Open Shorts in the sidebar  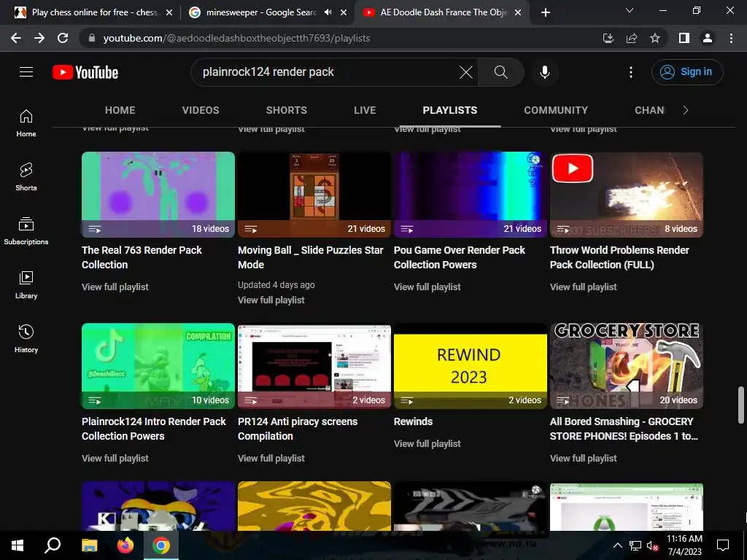[26, 177]
